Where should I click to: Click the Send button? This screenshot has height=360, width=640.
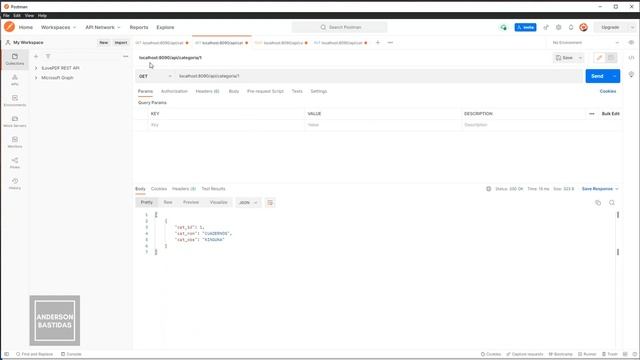click(597, 76)
